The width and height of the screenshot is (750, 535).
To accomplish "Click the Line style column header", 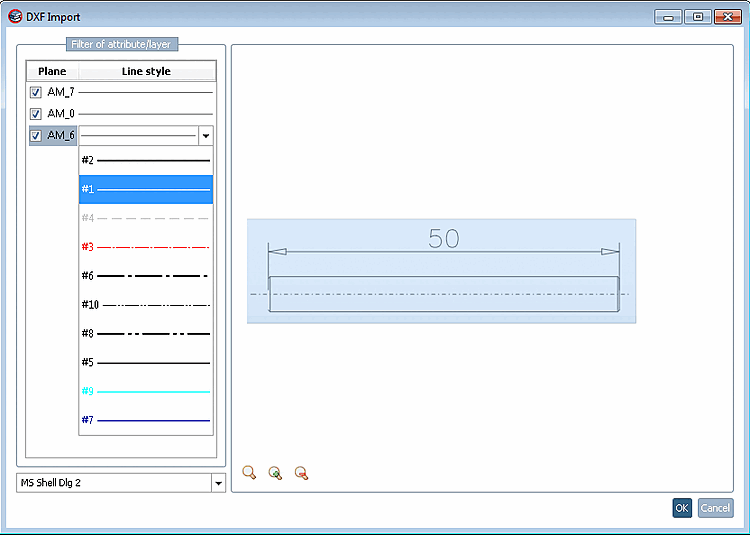I will (x=146, y=71).
